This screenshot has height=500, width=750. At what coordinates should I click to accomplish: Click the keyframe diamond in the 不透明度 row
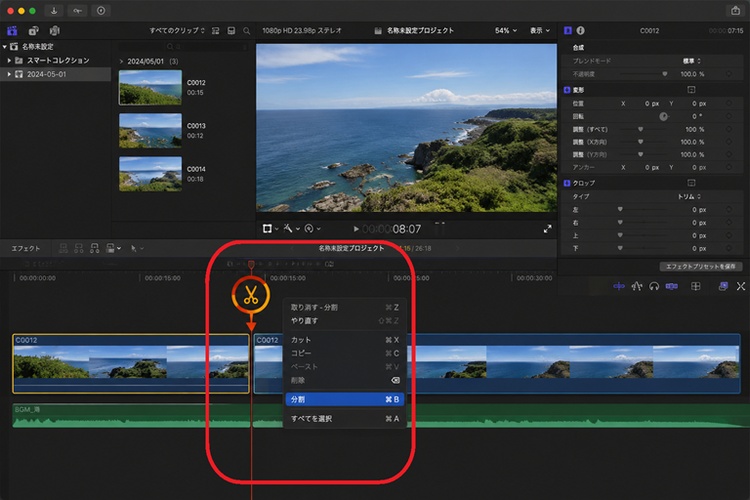tap(728, 74)
